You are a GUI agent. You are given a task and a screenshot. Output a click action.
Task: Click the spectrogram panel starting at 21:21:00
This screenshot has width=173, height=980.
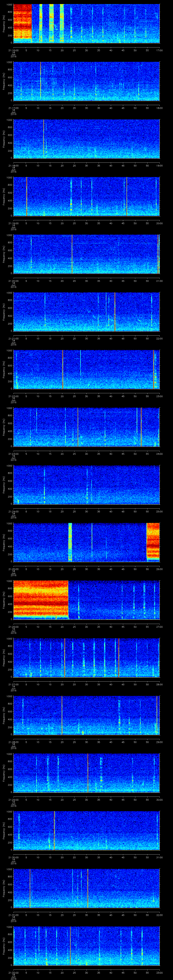tap(86, 312)
